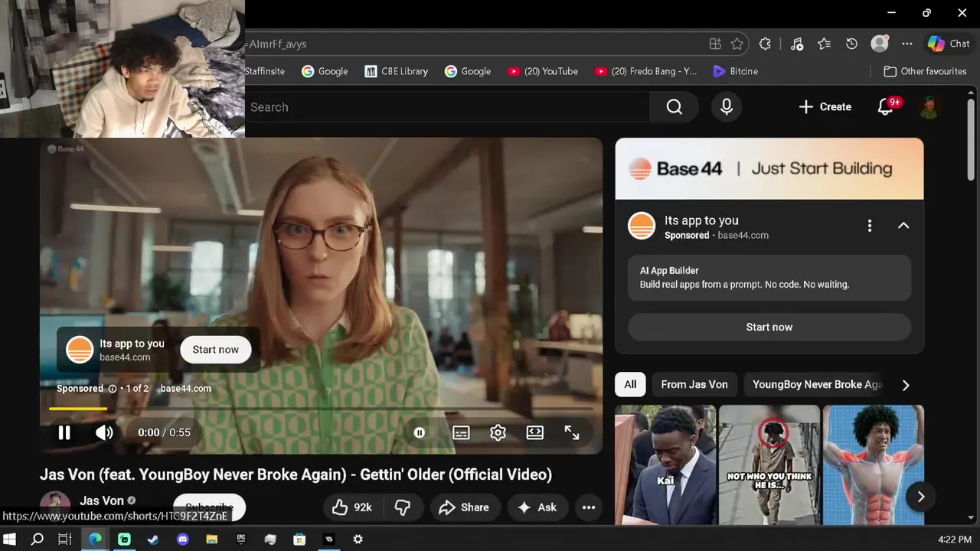The width and height of the screenshot is (980, 551).
Task: Enter full screen mode on the player
Action: [572, 432]
